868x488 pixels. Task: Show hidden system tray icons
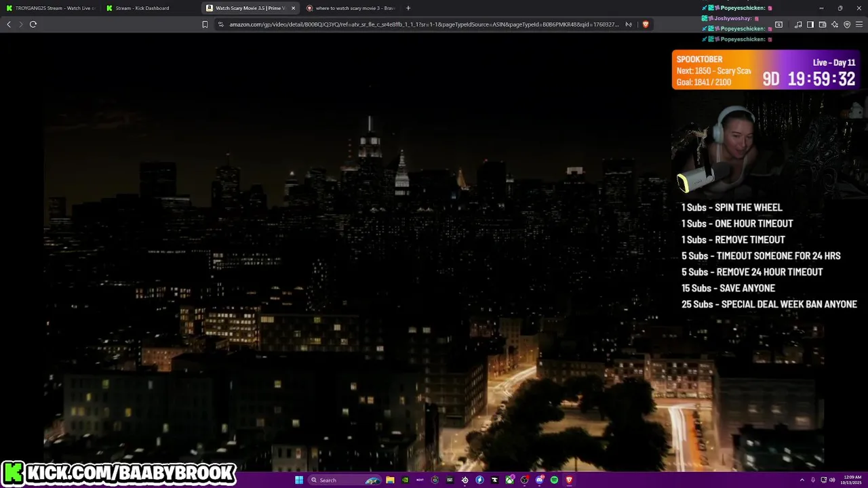(802, 480)
